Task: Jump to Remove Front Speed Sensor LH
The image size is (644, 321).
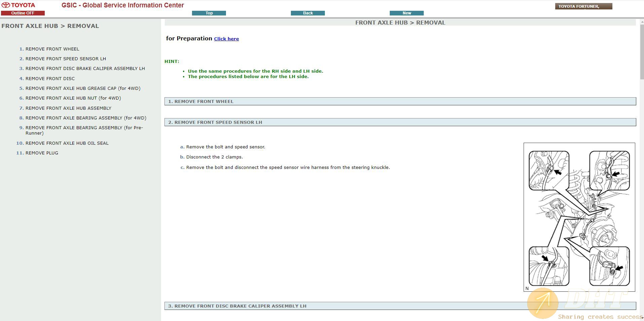Action: click(x=66, y=59)
